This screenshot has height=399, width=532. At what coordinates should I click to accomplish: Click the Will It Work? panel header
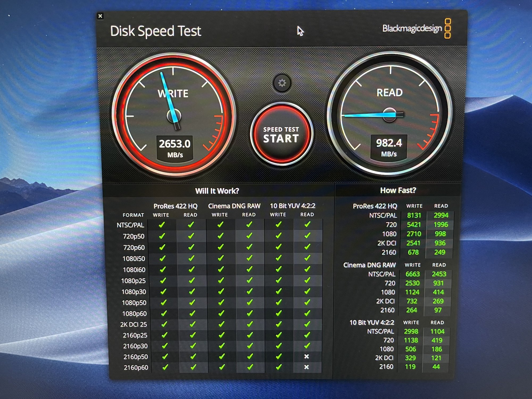click(x=217, y=191)
